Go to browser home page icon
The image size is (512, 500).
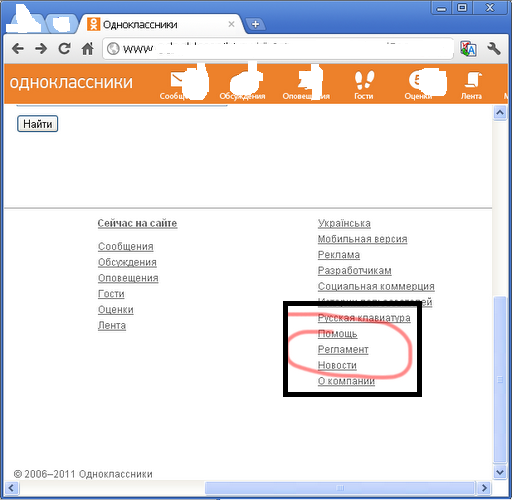coord(88,49)
